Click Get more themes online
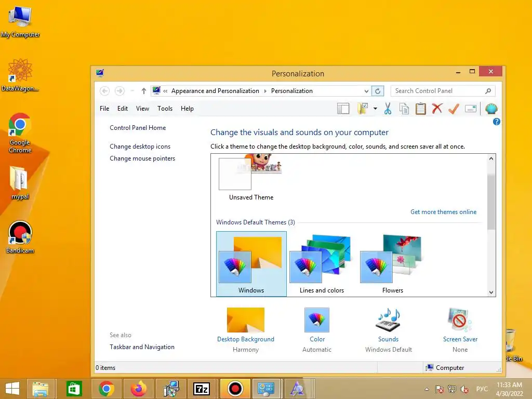The height and width of the screenshot is (399, 532). click(443, 212)
